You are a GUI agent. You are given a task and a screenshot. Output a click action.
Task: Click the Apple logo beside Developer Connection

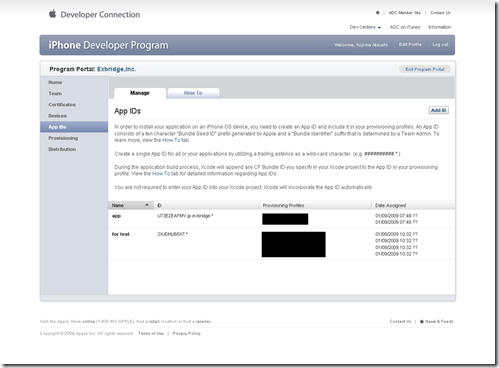(x=53, y=14)
